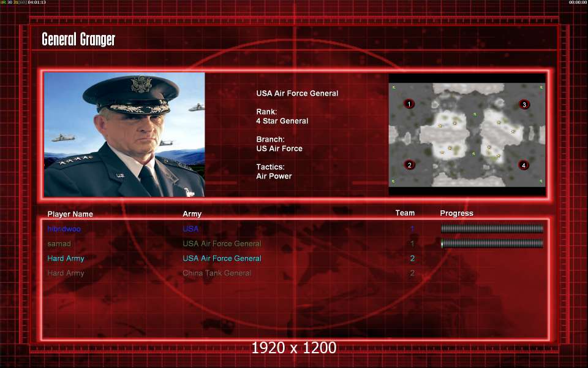The height and width of the screenshot is (368, 588).
Task: Click start position 3 on the minimap
Action: coord(524,104)
